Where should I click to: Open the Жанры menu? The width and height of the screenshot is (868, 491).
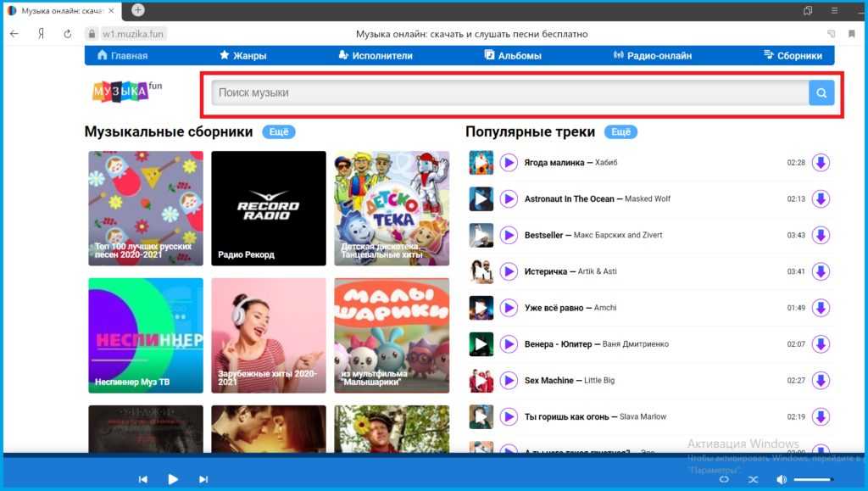click(x=242, y=56)
